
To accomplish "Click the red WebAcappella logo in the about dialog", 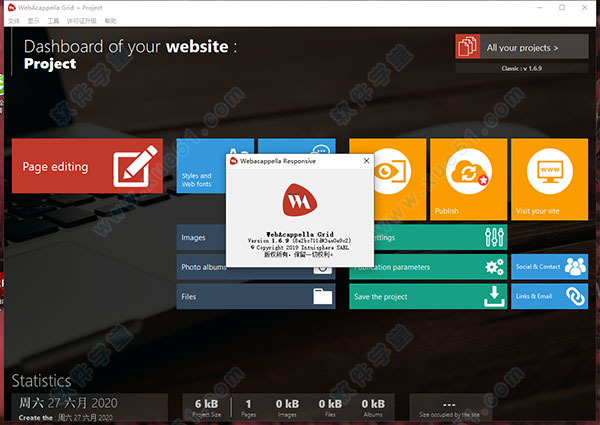I will (x=300, y=200).
